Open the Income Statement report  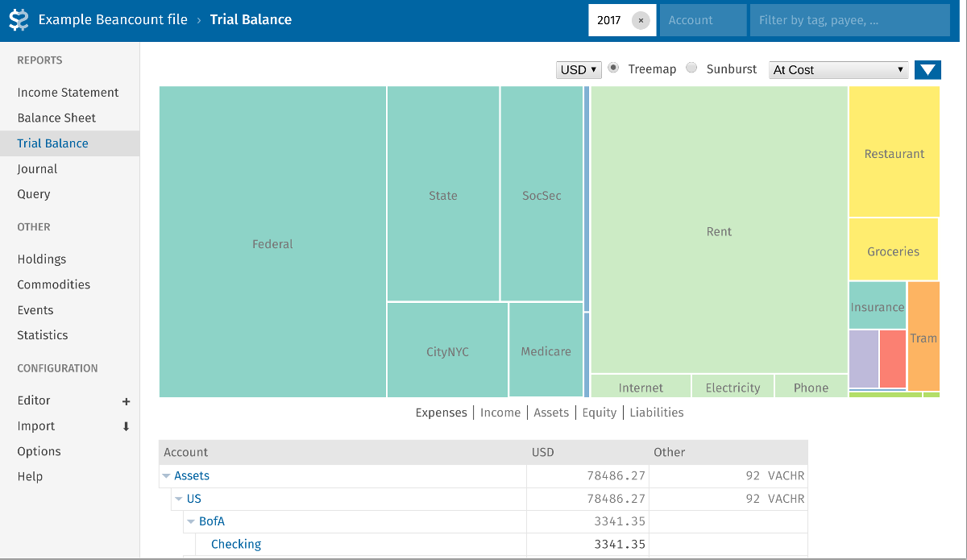pyautogui.click(x=68, y=93)
